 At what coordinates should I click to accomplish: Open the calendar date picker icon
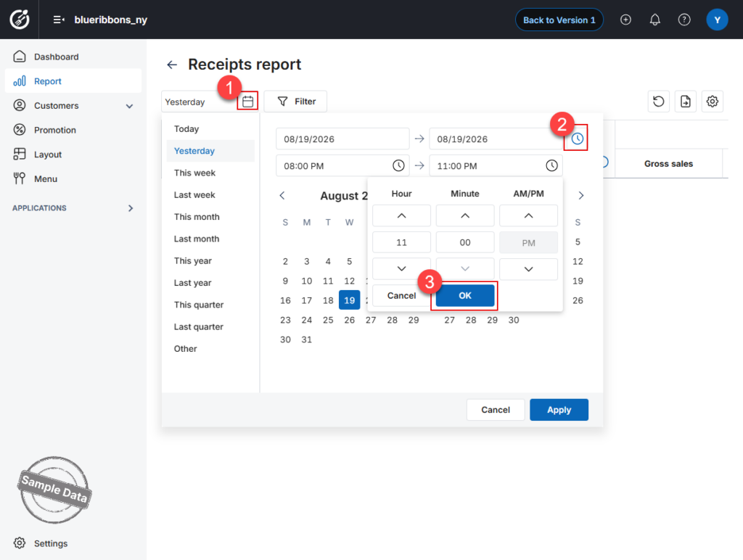(248, 102)
